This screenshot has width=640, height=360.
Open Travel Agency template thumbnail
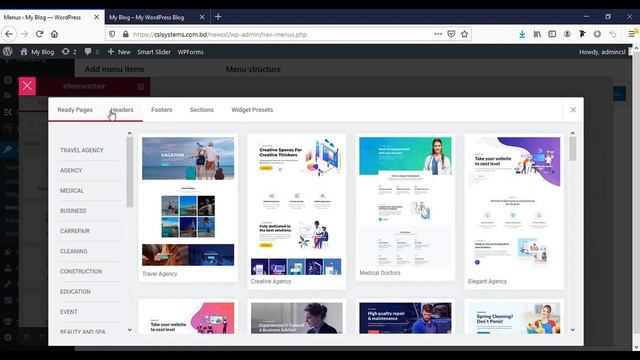[188, 202]
